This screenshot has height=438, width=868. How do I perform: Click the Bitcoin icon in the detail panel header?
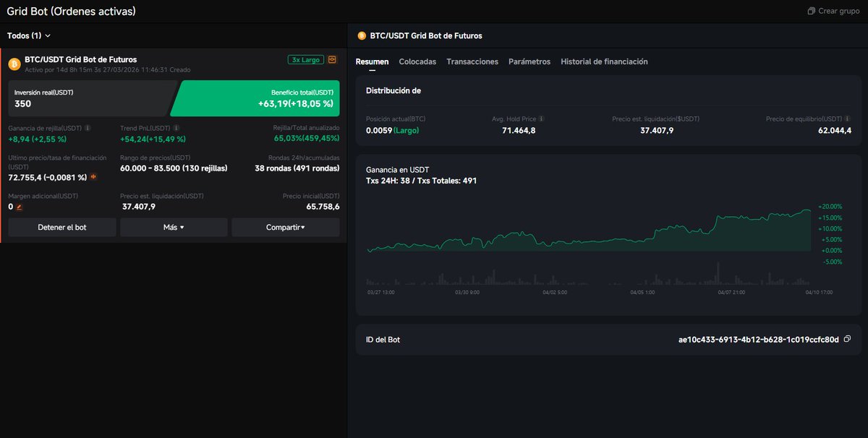point(362,35)
